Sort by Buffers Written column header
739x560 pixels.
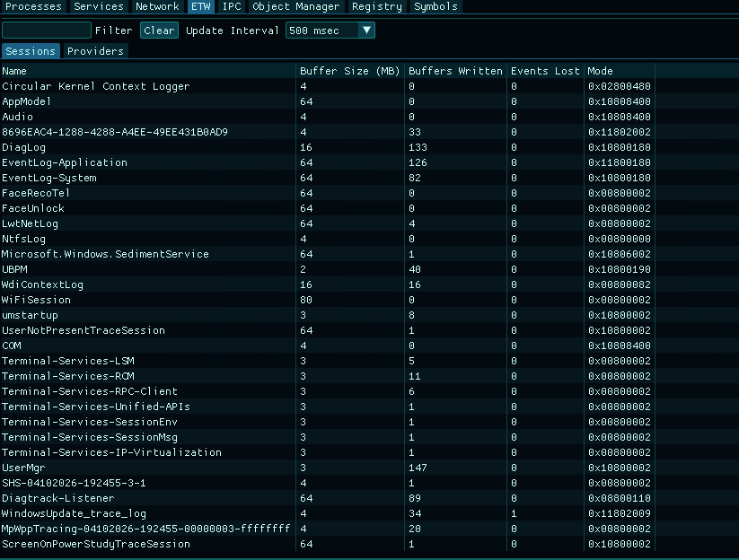[455, 71]
